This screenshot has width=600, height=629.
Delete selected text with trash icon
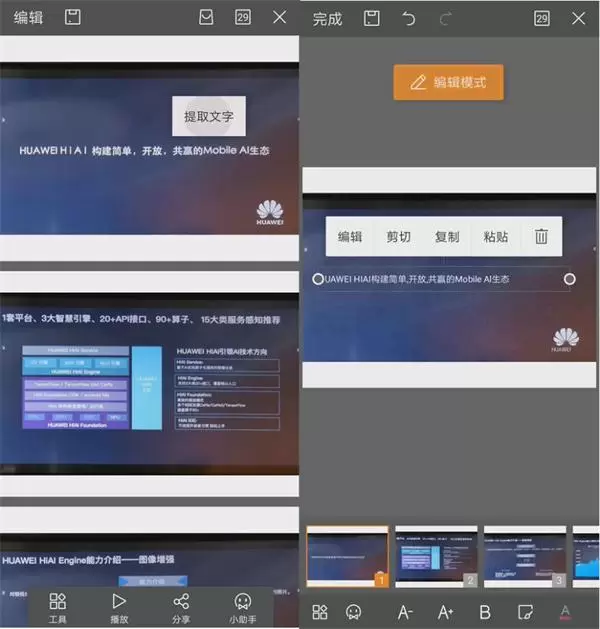point(541,237)
